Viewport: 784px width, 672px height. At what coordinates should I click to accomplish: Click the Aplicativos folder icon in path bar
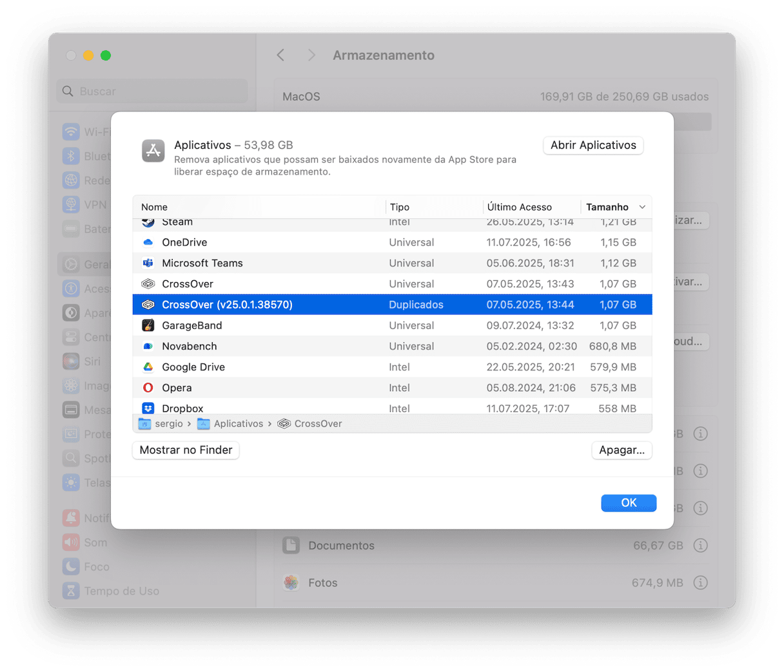(x=204, y=423)
